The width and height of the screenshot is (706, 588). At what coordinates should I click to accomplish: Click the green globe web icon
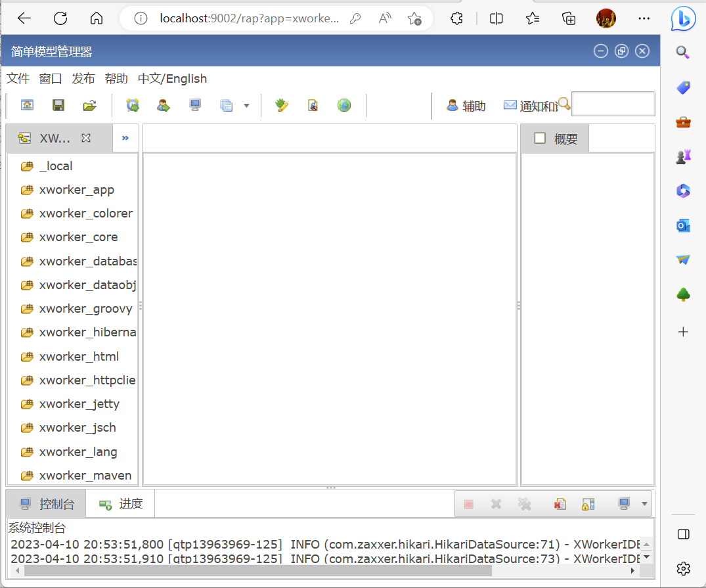344,105
